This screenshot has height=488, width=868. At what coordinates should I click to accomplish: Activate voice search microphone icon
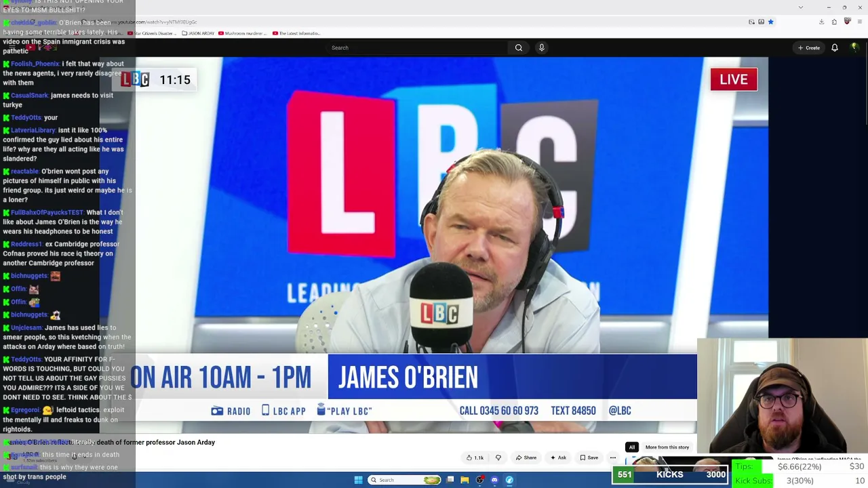541,47
